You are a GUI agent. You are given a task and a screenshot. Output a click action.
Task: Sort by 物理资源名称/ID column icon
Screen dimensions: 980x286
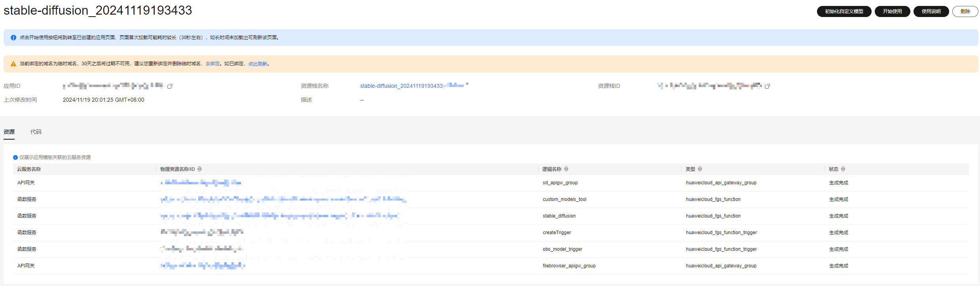(200, 169)
